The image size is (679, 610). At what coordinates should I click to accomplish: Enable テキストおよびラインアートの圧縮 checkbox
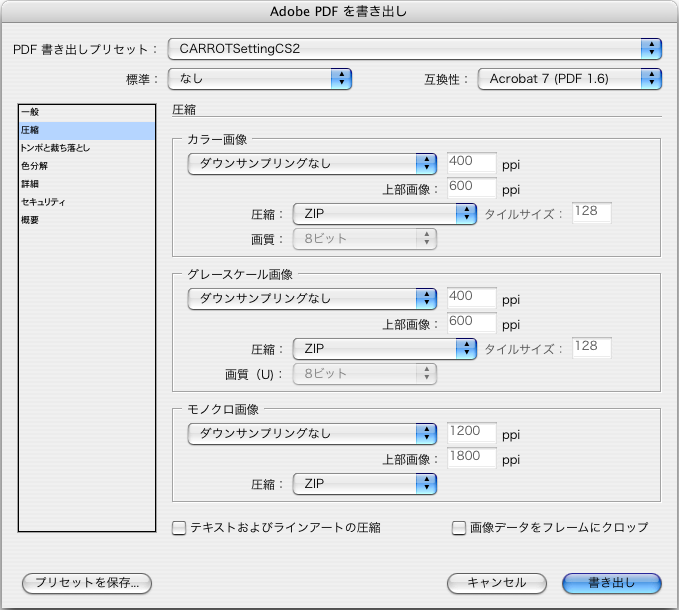[x=179, y=528]
